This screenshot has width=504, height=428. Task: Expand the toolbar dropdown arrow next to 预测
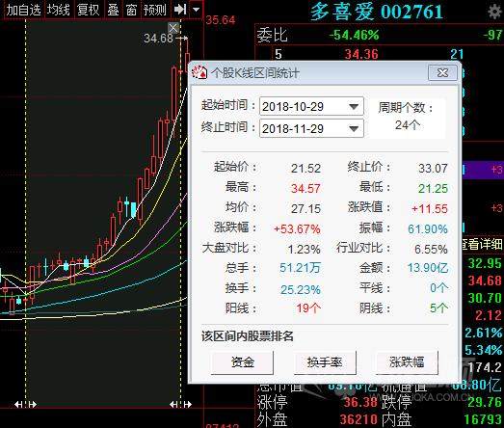[x=196, y=10]
